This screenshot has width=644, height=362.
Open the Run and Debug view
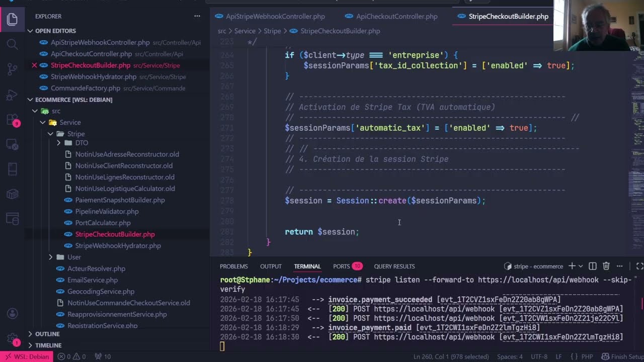coord(12,95)
